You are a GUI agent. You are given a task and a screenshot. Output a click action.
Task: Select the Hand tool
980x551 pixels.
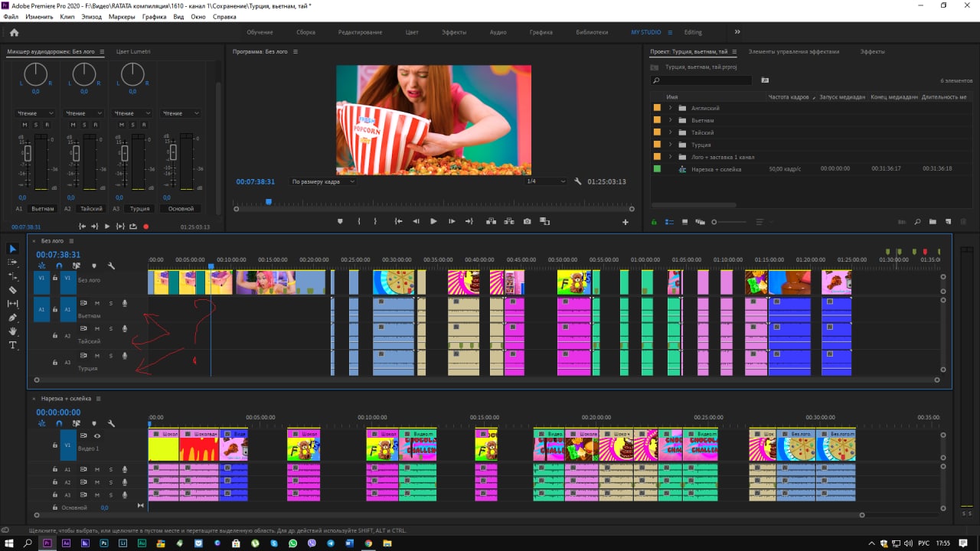pos(12,331)
